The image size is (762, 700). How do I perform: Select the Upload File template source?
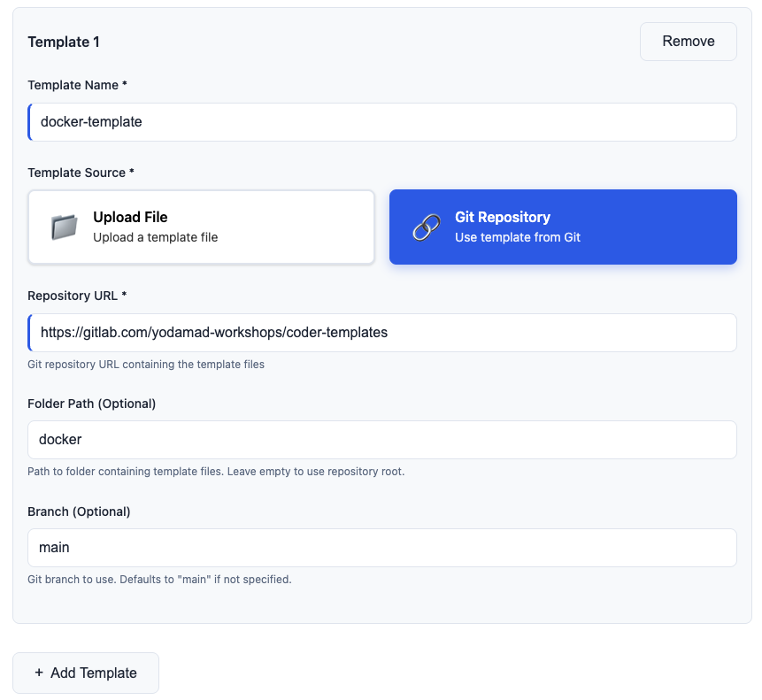(x=201, y=227)
